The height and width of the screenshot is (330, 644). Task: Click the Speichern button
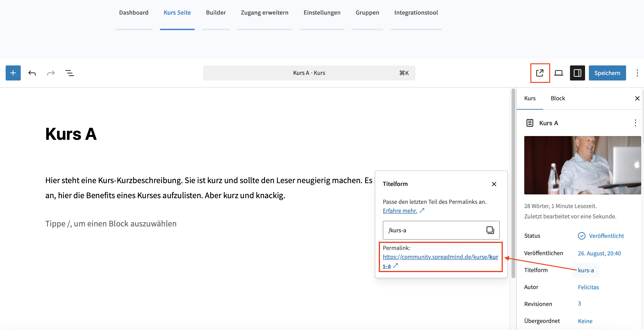(607, 73)
